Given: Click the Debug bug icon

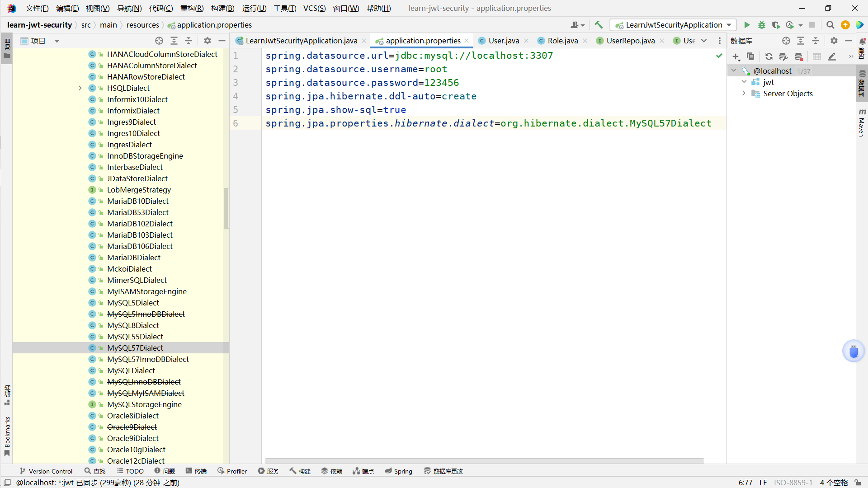Looking at the screenshot, I should click(x=762, y=25).
